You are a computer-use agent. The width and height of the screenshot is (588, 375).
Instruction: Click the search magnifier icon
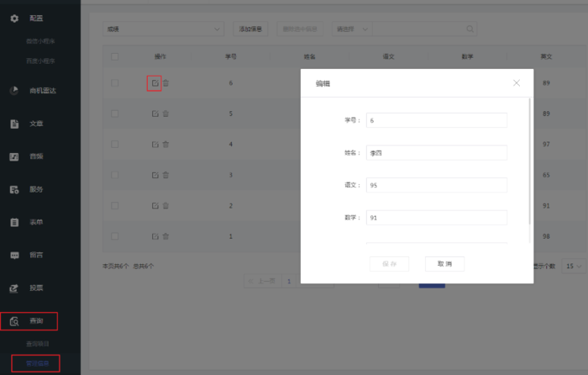(x=470, y=29)
